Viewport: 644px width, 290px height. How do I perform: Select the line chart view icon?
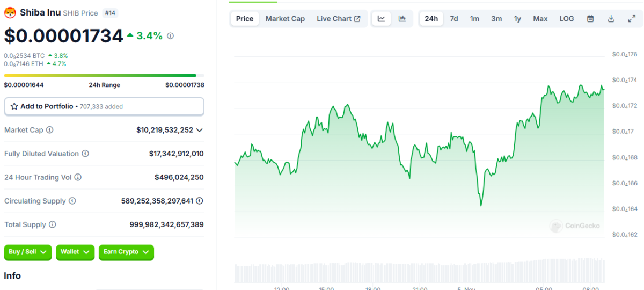pyautogui.click(x=381, y=19)
